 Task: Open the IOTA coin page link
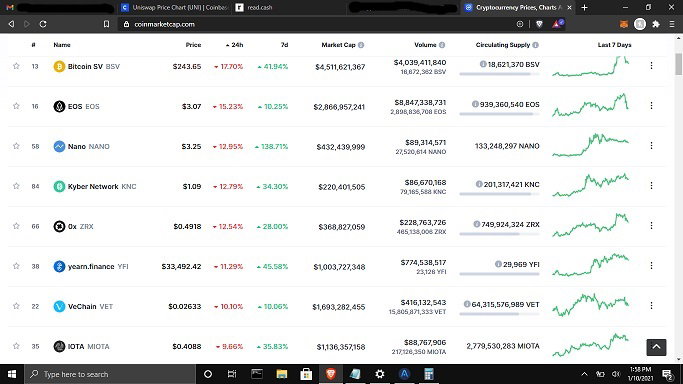(x=76, y=347)
